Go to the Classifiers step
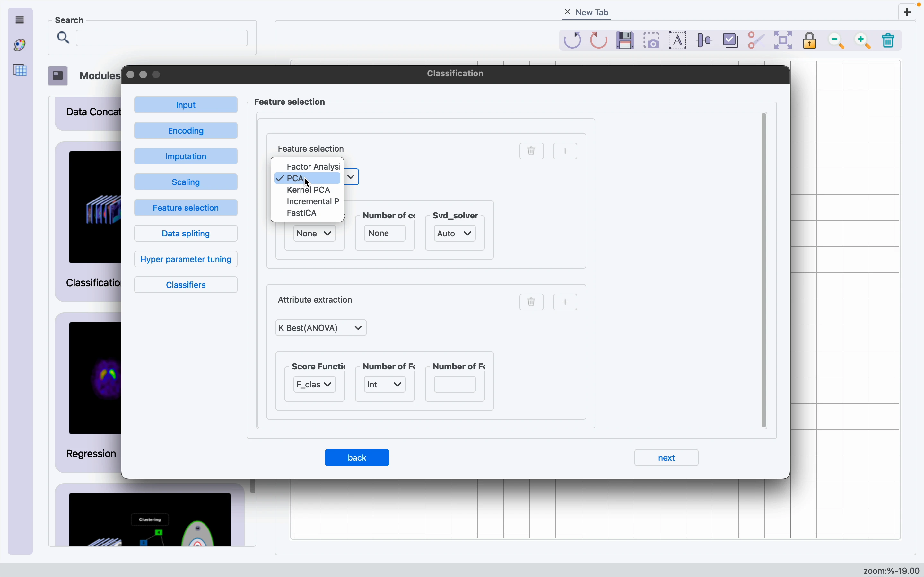 pyautogui.click(x=186, y=285)
